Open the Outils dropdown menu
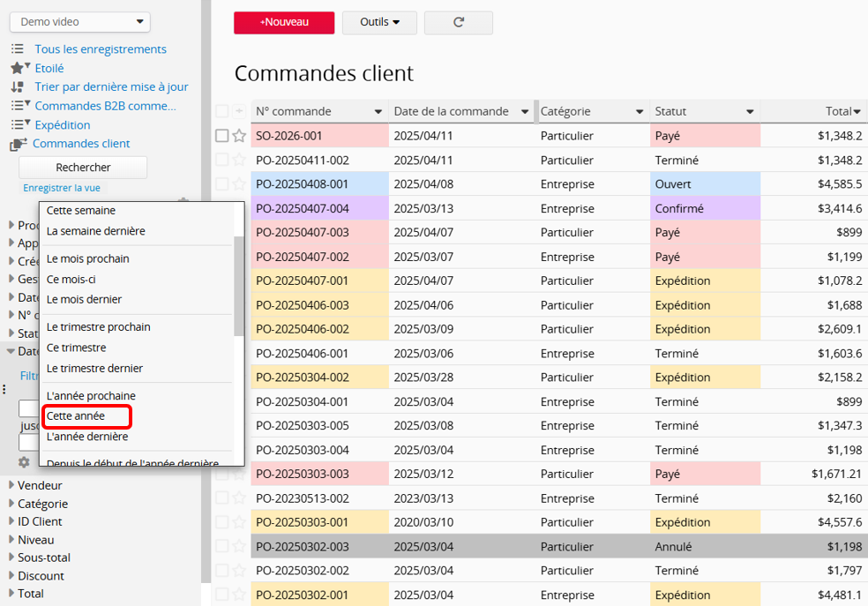Image resolution: width=868 pixels, height=606 pixels. [x=379, y=22]
